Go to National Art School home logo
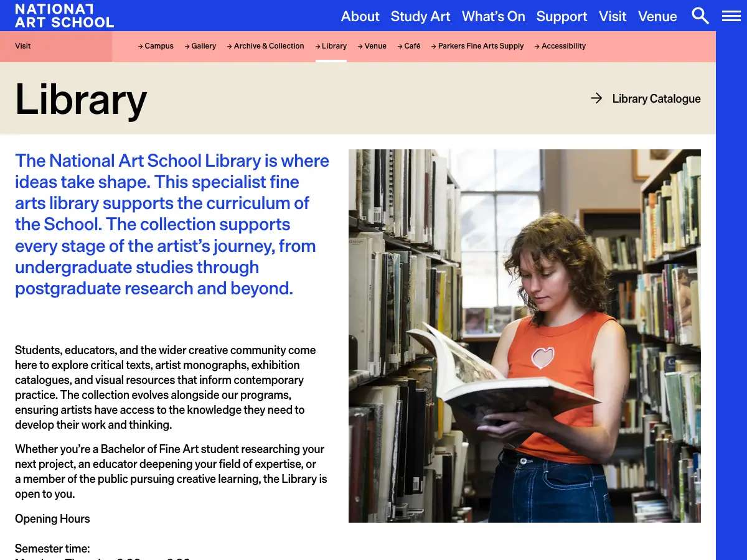Viewport: 747px width, 560px height. [64, 16]
